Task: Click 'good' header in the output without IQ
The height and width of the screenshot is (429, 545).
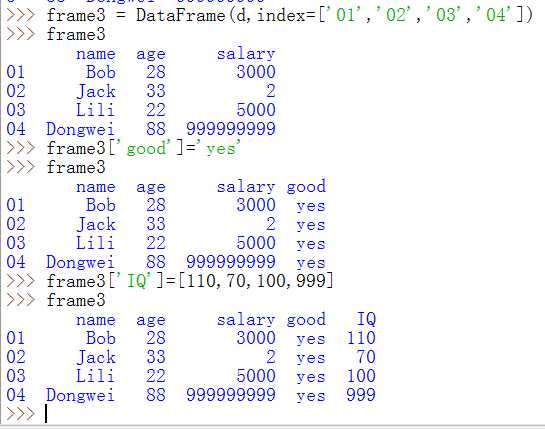Action: [306, 187]
